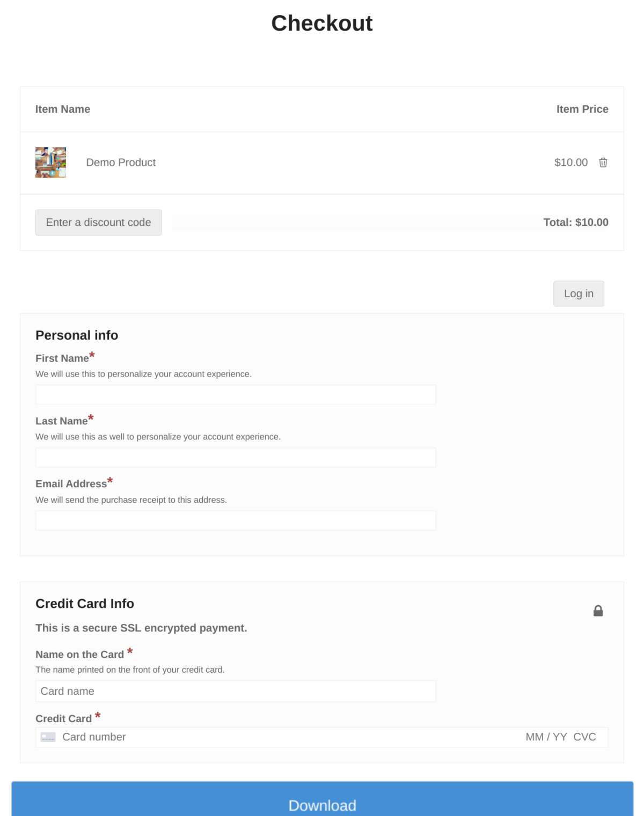Focus the Last Name input field
This screenshot has width=644, height=816.
(x=236, y=458)
